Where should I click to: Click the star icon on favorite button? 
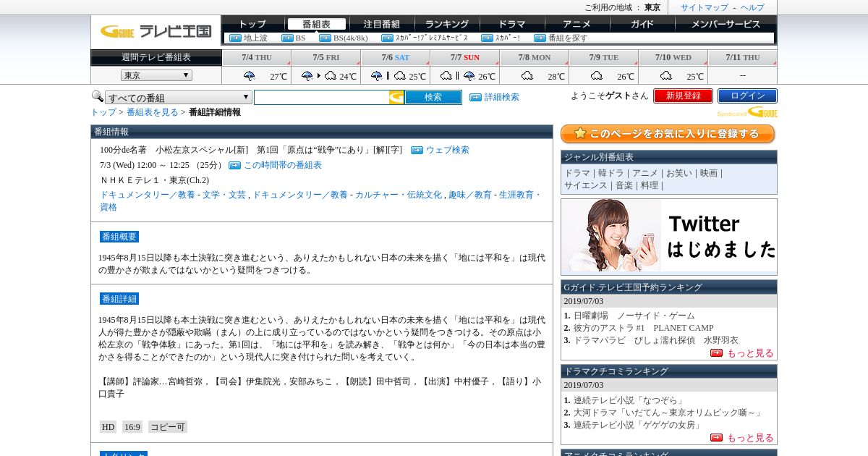click(x=579, y=133)
